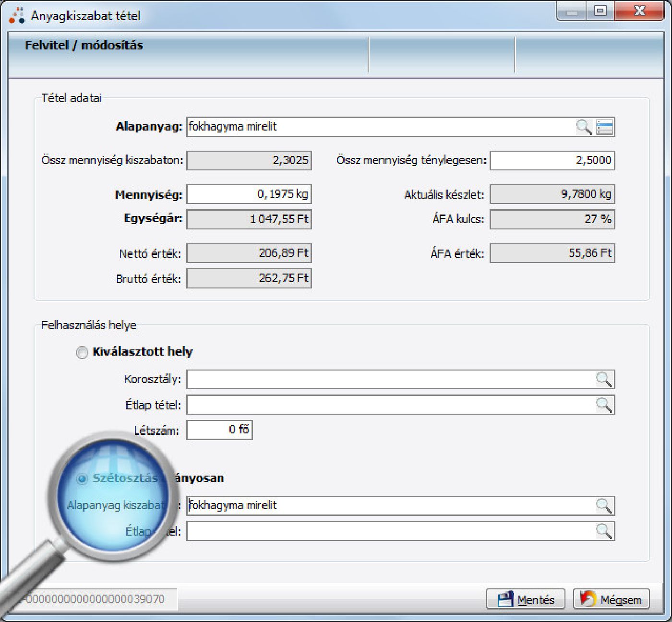Image resolution: width=672 pixels, height=622 pixels.
Task: Click the application icon in title bar
Action: (x=16, y=15)
